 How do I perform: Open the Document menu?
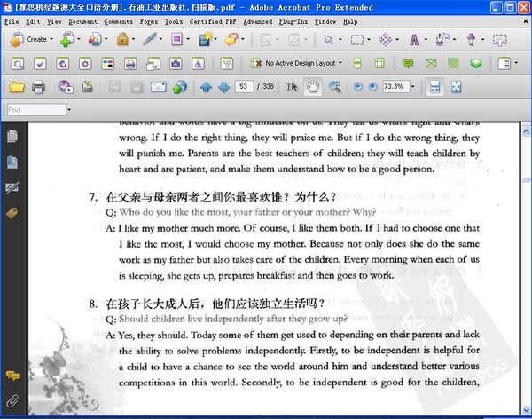point(82,21)
